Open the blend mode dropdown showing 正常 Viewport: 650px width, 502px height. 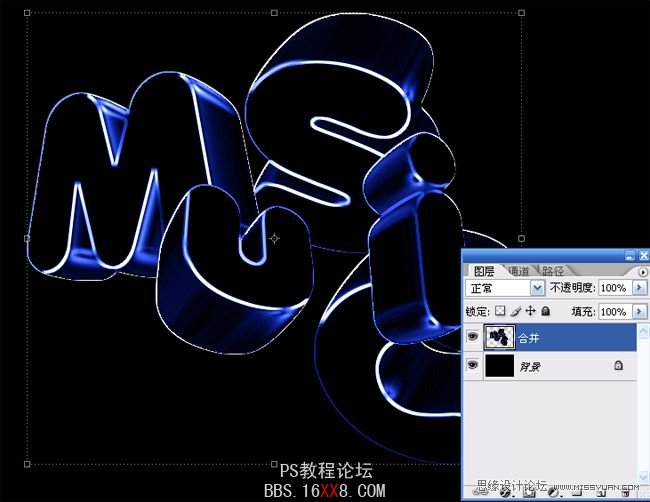tap(538, 288)
